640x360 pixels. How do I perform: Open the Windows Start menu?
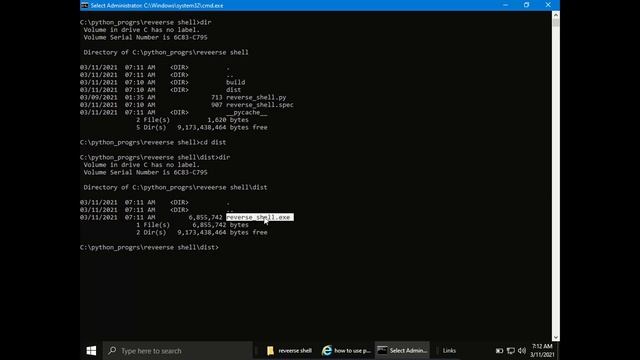coord(91,351)
